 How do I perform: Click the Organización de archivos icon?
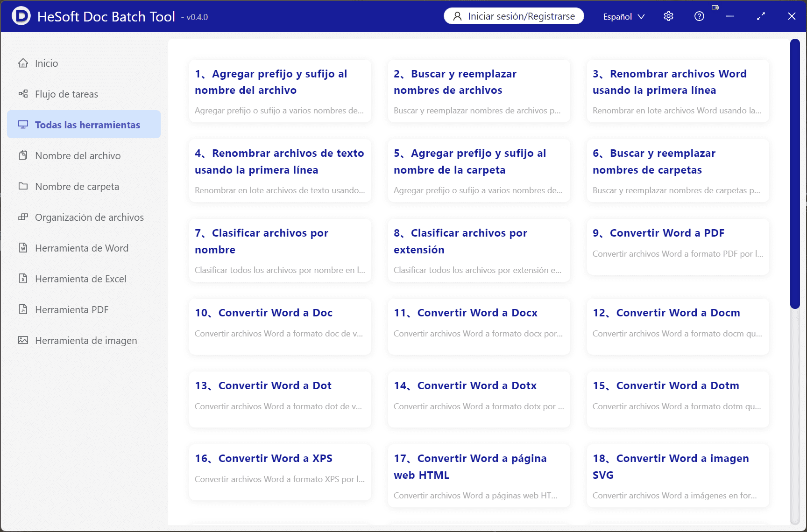pyautogui.click(x=23, y=217)
